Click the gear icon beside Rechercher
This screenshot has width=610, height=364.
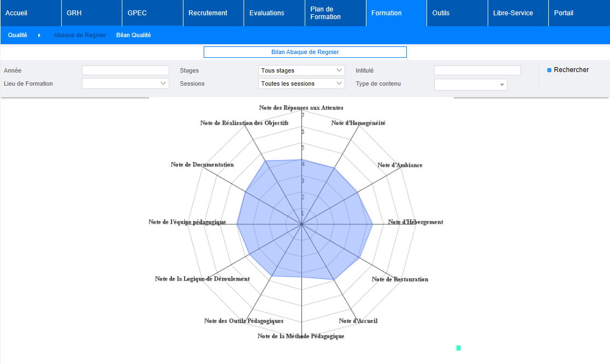click(549, 70)
